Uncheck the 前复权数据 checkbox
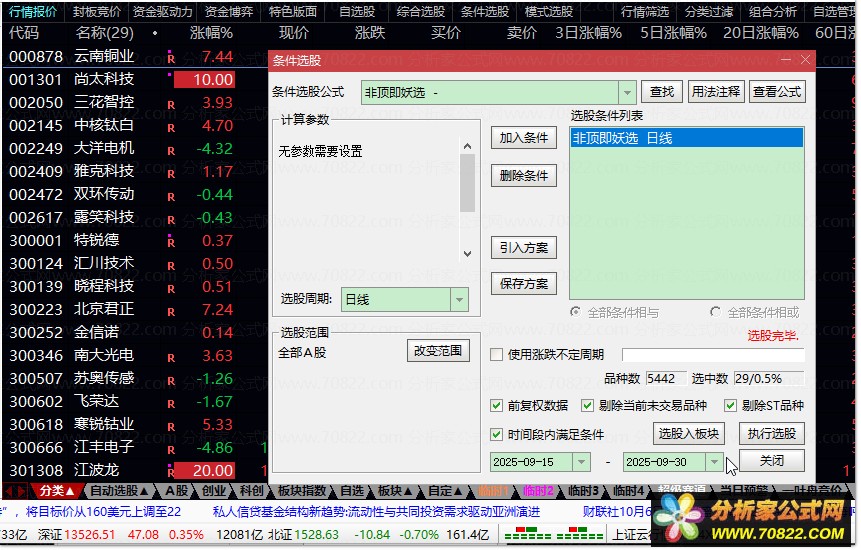Image resolution: width=861 pixels, height=550 pixels. coord(496,406)
